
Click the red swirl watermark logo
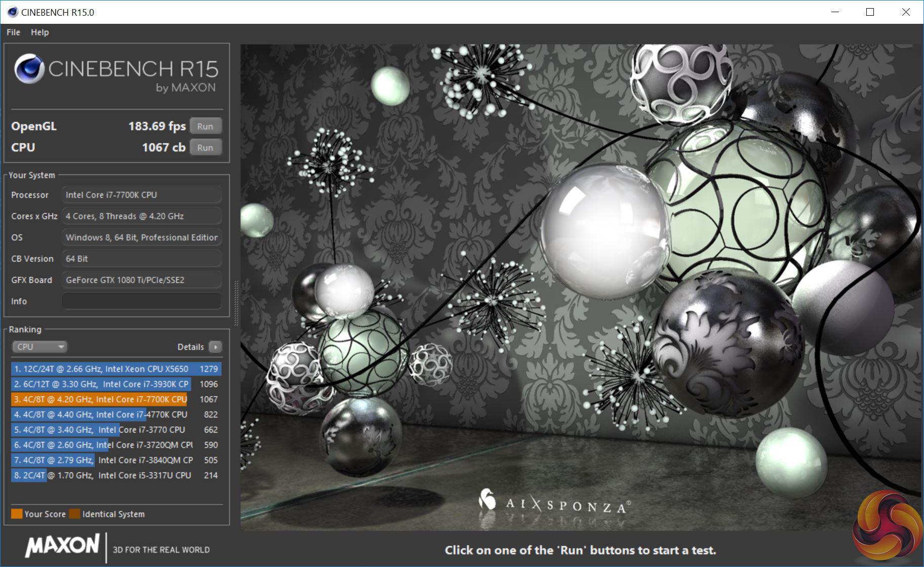[888, 526]
